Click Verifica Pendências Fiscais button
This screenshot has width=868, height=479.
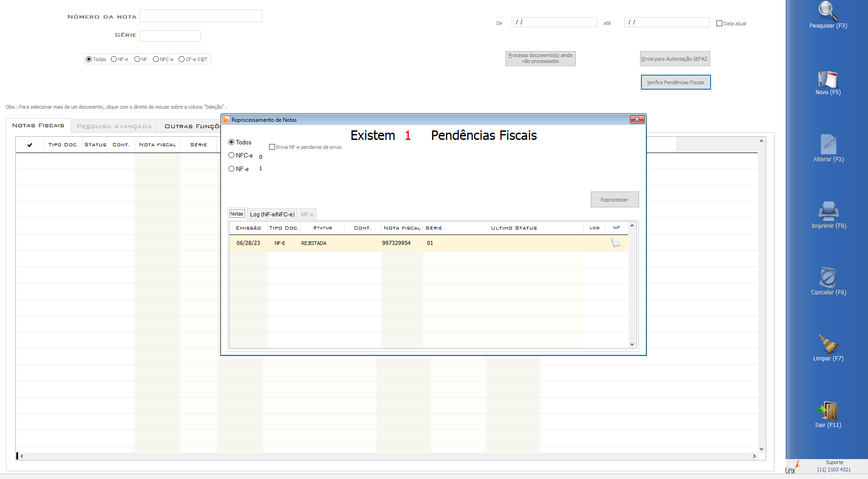(675, 82)
